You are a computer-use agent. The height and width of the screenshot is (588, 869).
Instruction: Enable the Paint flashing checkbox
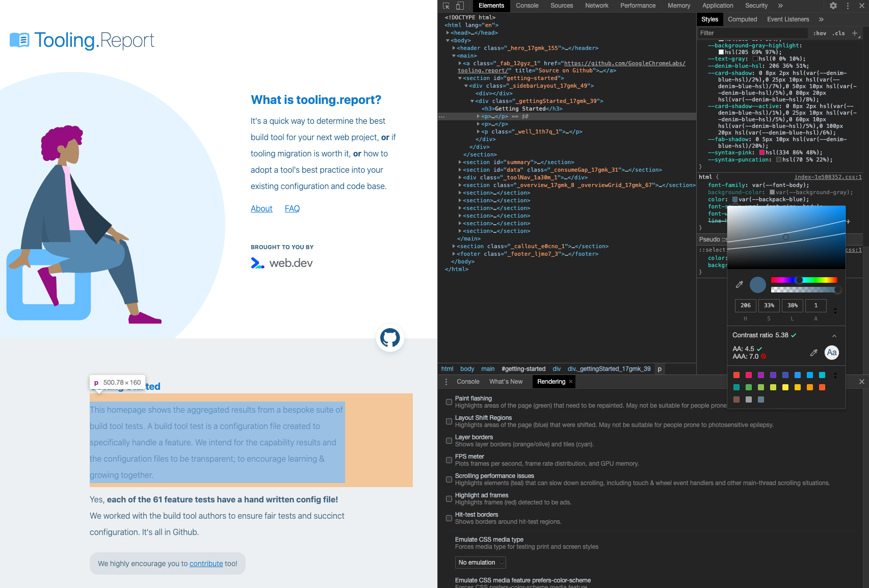[449, 402]
